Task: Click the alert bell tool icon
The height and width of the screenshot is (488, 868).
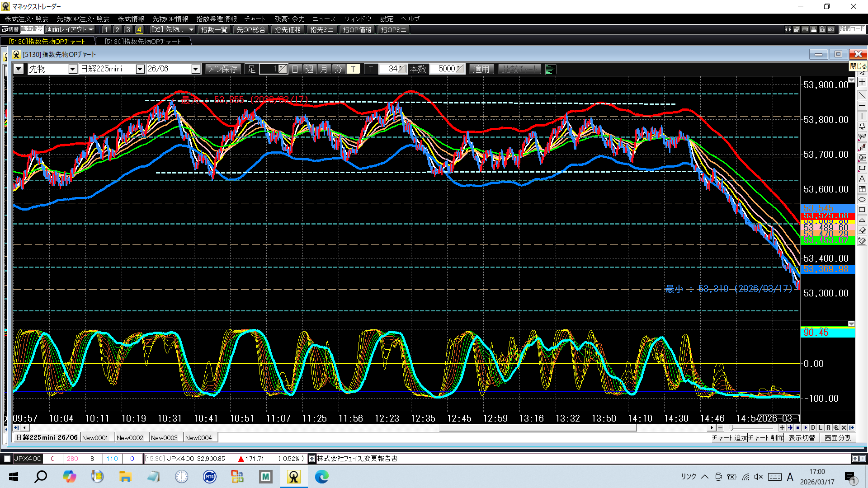Action: [862, 127]
